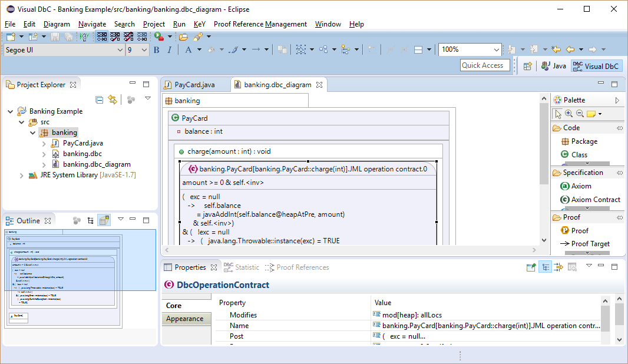Select the Class tool in Palette
This screenshot has height=364, width=628.
tap(574, 154)
